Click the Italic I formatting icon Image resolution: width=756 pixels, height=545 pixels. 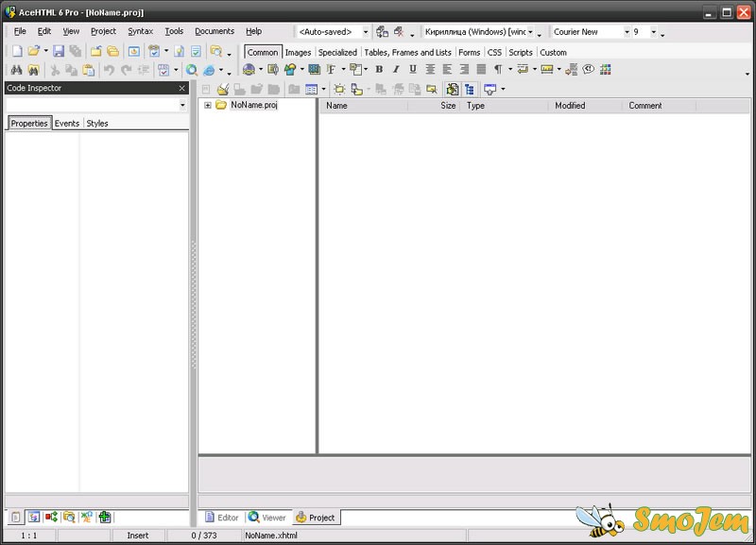[x=396, y=69]
